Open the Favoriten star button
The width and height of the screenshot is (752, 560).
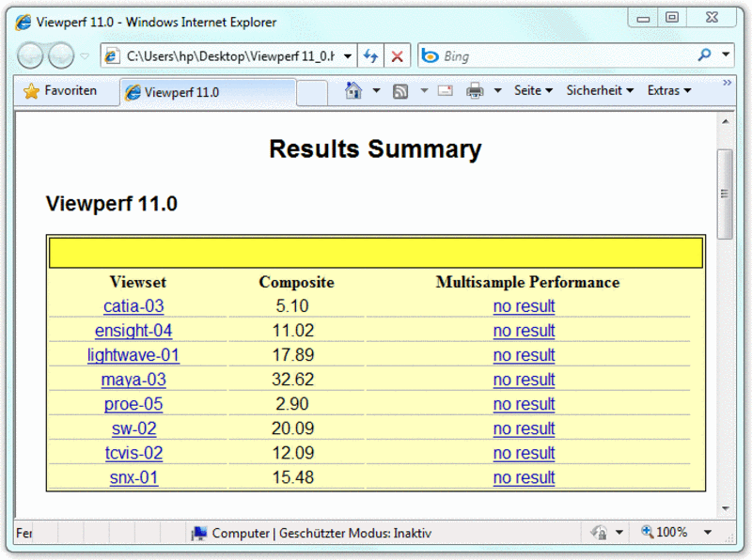pyautogui.click(x=60, y=91)
